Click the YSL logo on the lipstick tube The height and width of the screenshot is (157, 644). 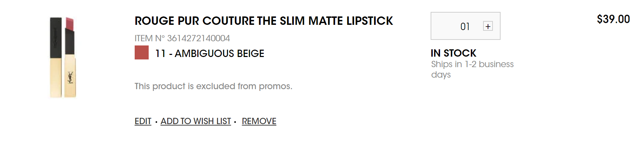[70, 77]
